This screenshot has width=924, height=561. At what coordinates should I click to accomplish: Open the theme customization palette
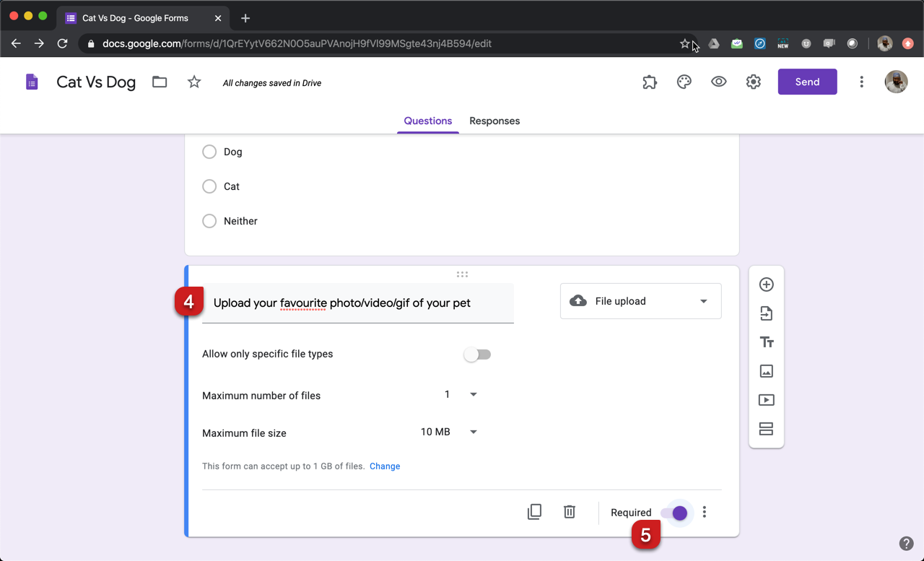[x=684, y=82]
